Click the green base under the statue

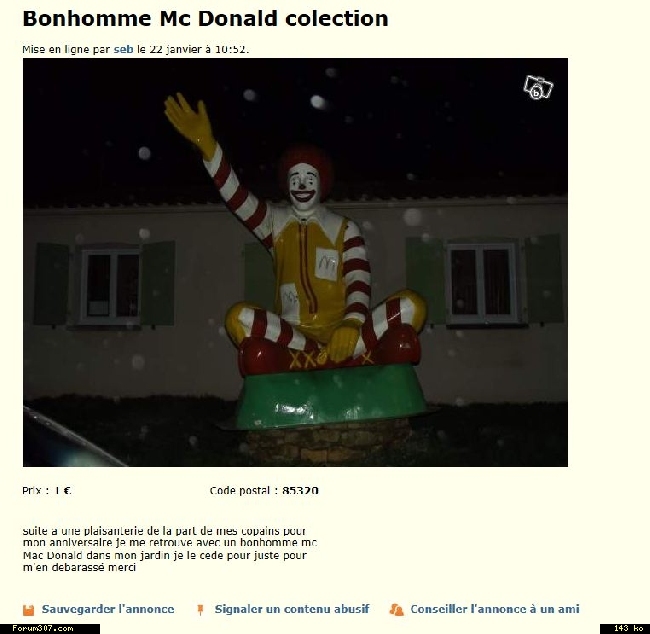tap(331, 398)
